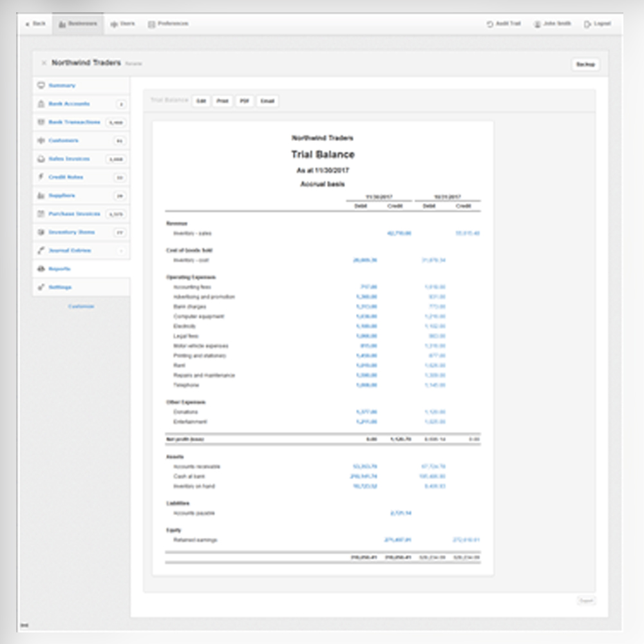
Task: Click the Trial Balance report heading
Action: [x=323, y=155]
